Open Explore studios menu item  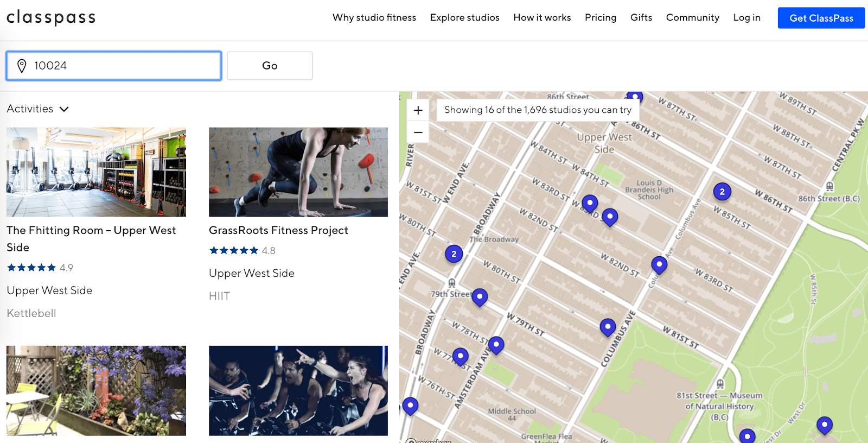[x=465, y=17]
